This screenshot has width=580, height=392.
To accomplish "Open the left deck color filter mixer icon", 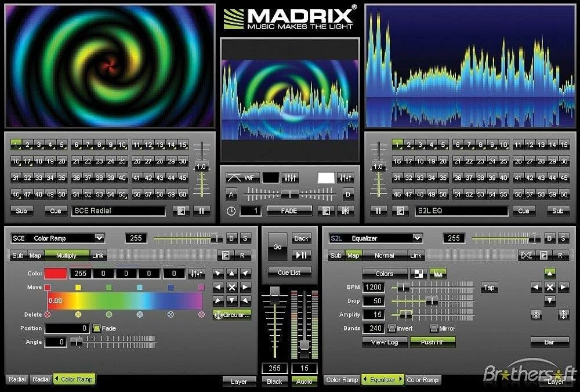I will 291,178.
